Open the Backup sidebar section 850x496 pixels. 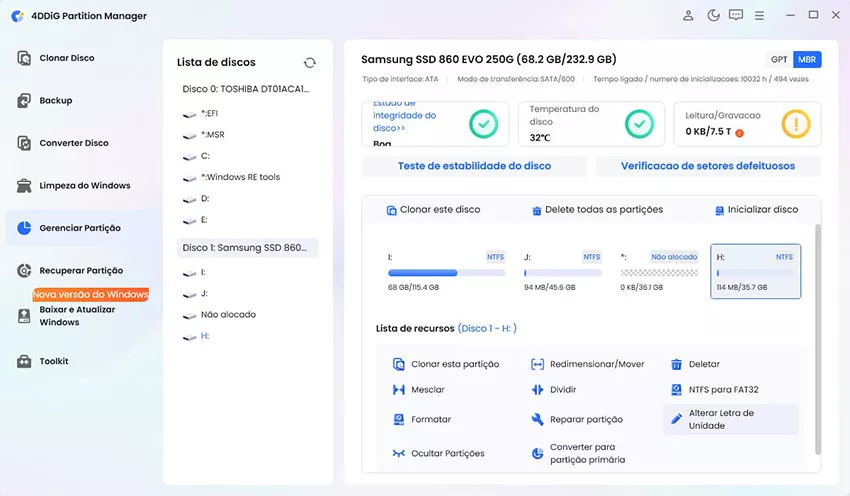point(44,100)
